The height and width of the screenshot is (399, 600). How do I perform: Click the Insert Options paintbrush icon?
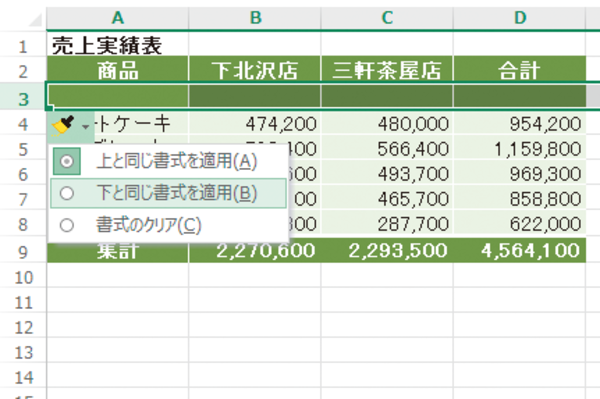click(x=63, y=125)
